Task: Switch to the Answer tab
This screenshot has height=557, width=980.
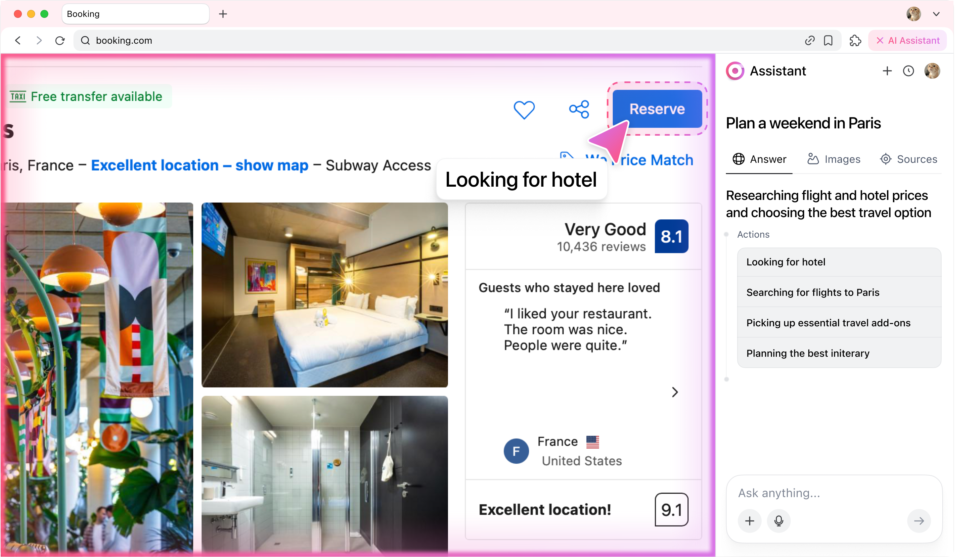Action: pyautogui.click(x=759, y=159)
